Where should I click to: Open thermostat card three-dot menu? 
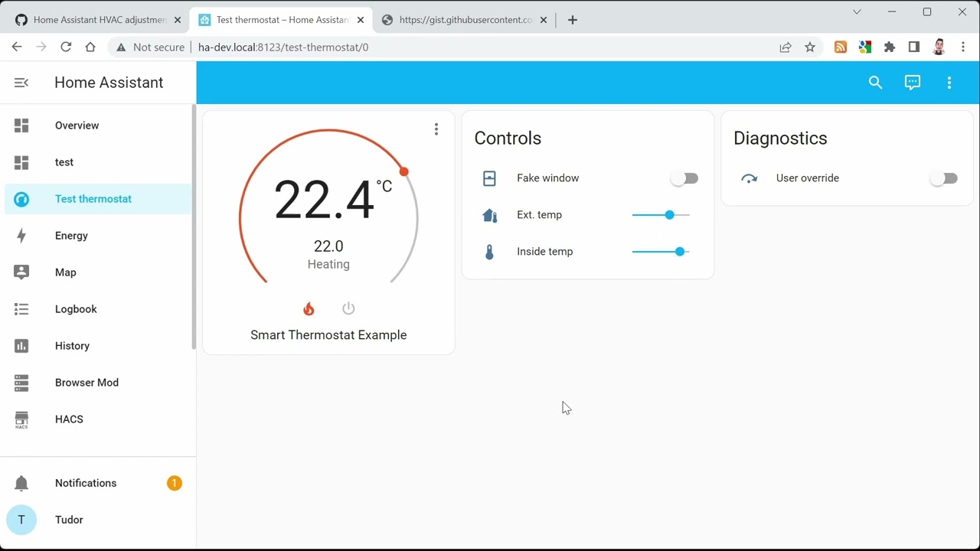(x=436, y=129)
